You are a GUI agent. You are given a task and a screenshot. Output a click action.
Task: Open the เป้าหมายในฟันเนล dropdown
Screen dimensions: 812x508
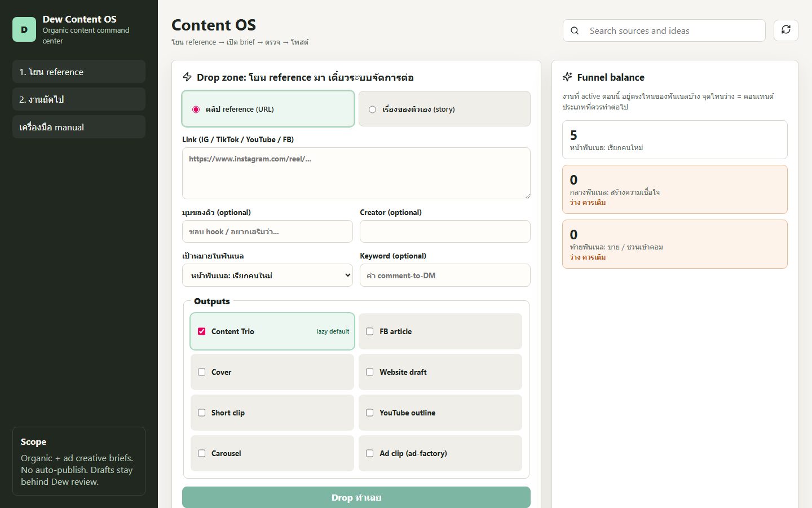[267, 275]
